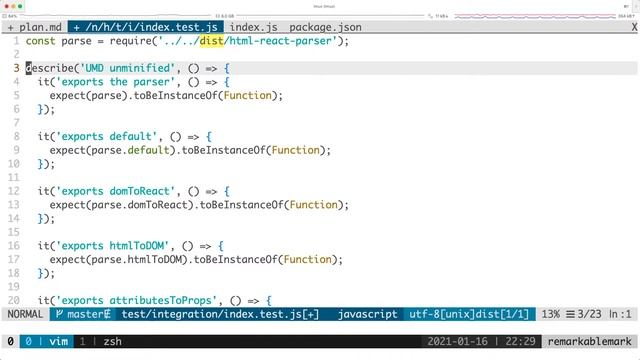
Task: Click parse.htmlToDOM on line 17
Action: pos(136,260)
